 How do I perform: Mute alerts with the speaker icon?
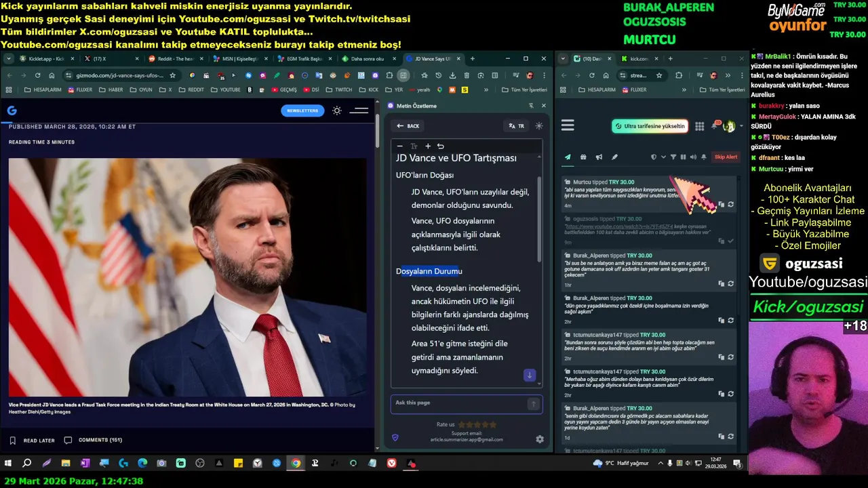693,157
